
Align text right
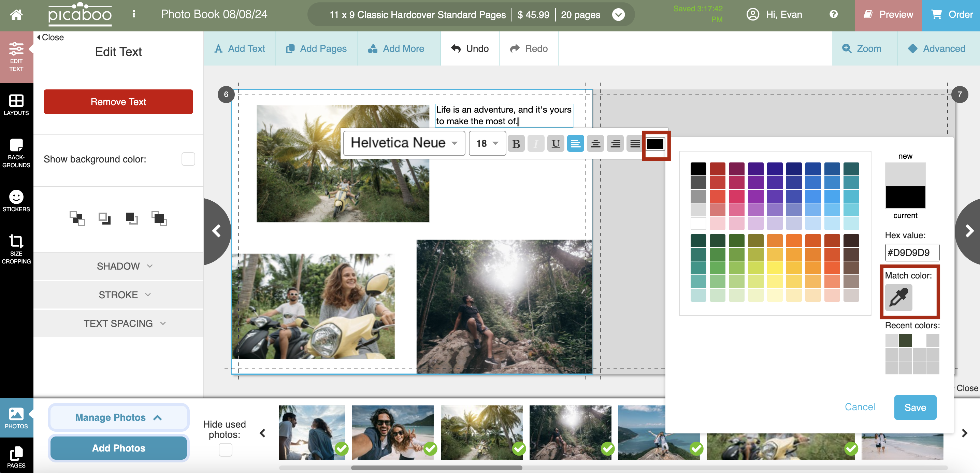615,144
